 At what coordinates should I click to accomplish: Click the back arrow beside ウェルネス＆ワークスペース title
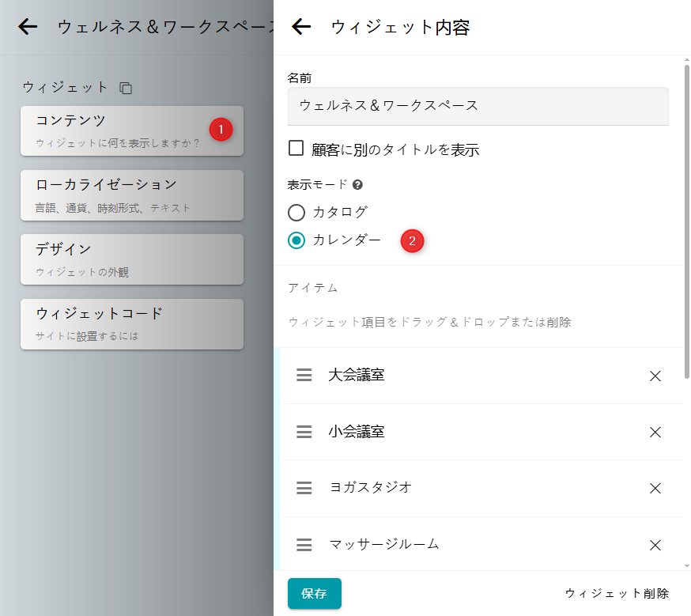coord(28,27)
